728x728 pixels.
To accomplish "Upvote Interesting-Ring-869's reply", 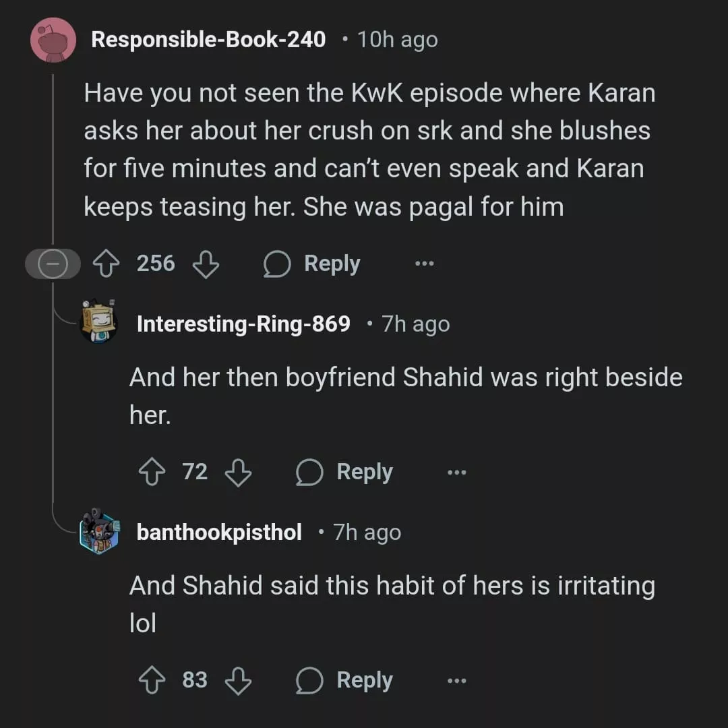I will (x=152, y=472).
